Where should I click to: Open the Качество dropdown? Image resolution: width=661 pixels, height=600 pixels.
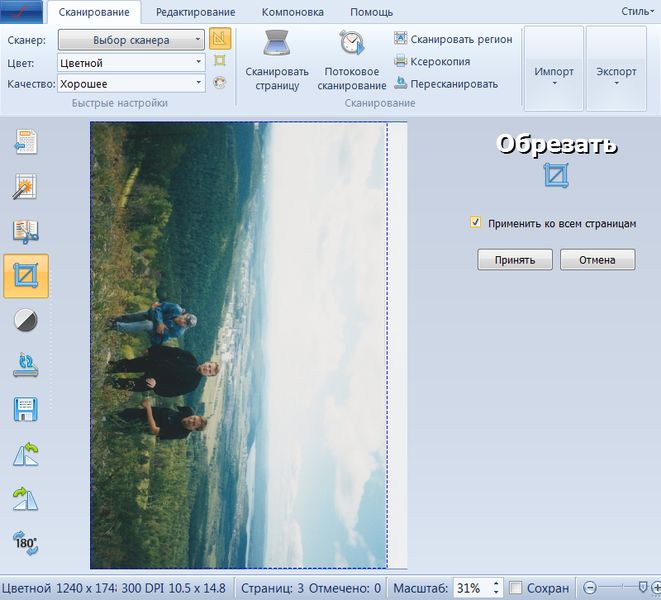pyautogui.click(x=131, y=84)
